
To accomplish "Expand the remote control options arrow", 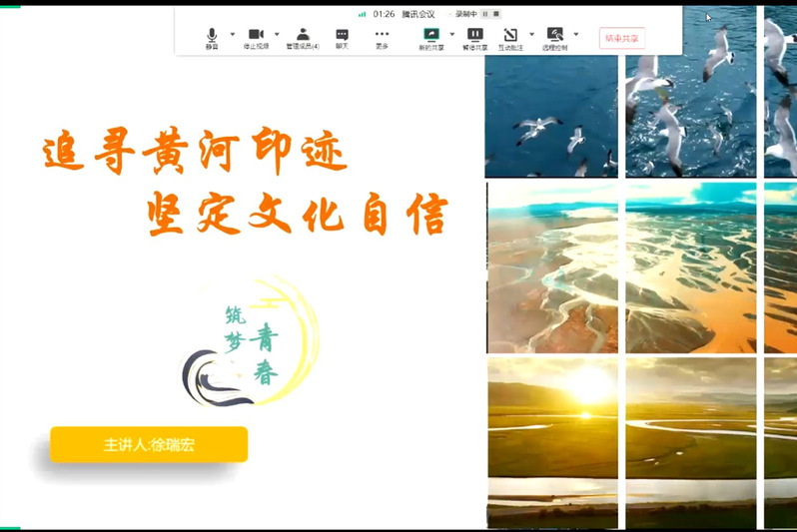I will coord(575,34).
